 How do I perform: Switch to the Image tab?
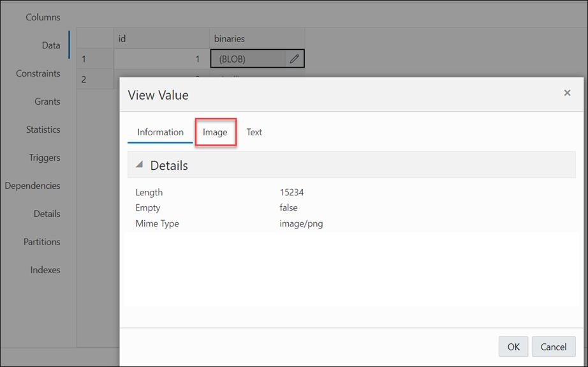click(x=215, y=132)
